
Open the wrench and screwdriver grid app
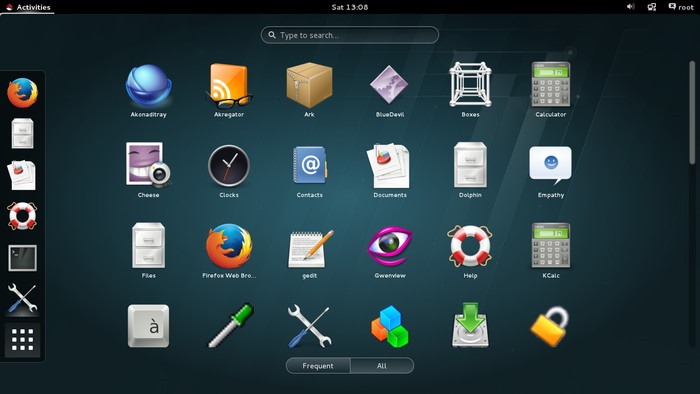(309, 326)
